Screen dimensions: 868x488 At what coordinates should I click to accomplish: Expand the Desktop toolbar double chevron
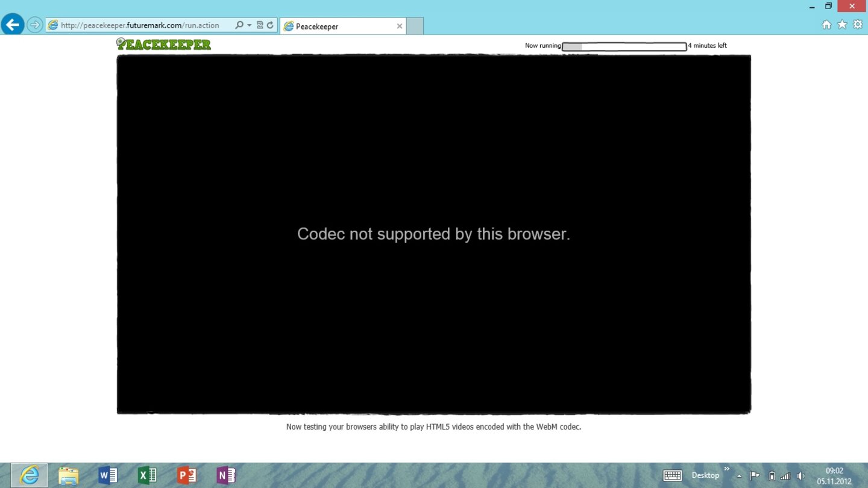726,469
